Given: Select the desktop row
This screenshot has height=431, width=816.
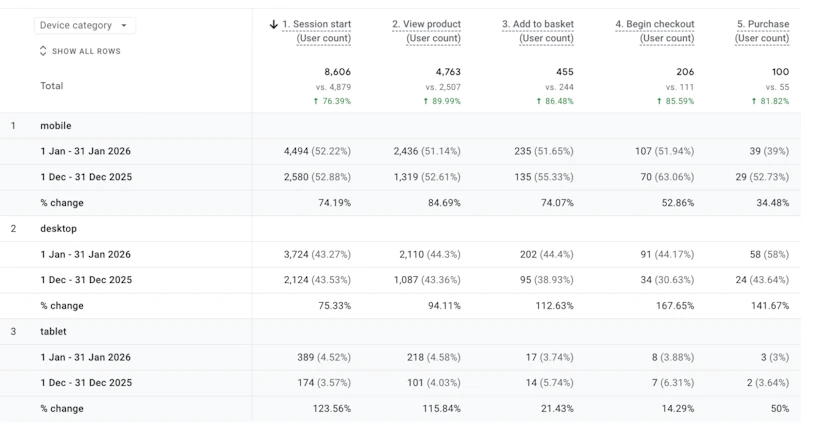Looking at the screenshot, I should pos(400,229).
